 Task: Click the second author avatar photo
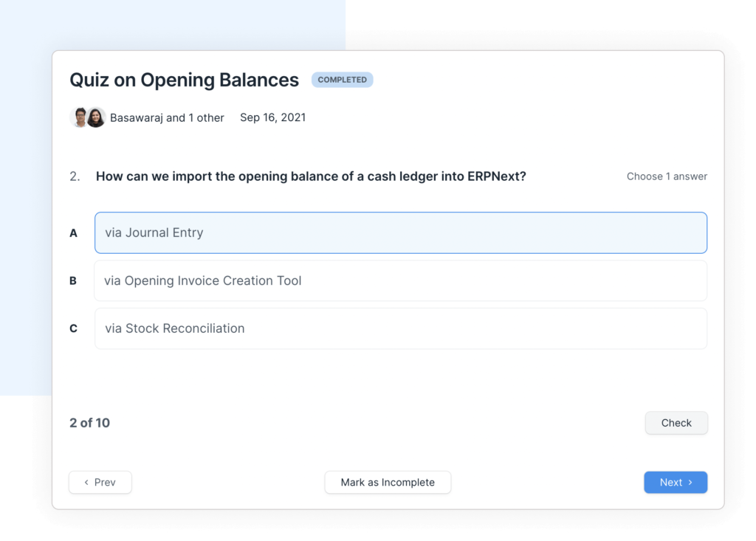click(96, 117)
